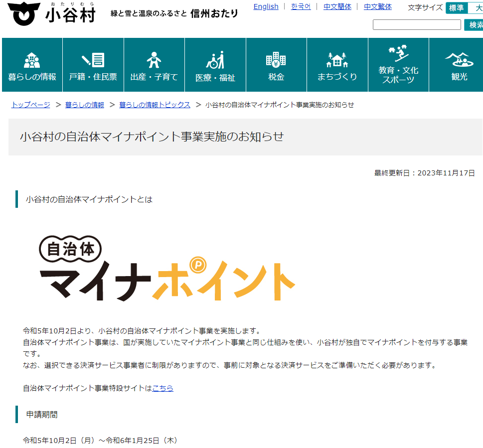Switch language to 中文簡体
483x448 pixels.
(x=337, y=6)
